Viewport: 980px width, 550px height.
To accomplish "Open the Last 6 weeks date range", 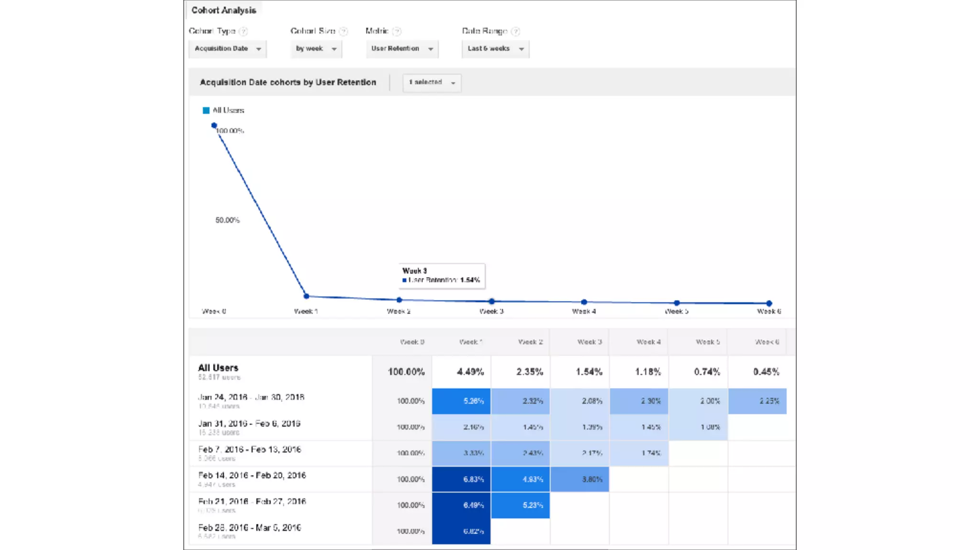I will point(495,49).
